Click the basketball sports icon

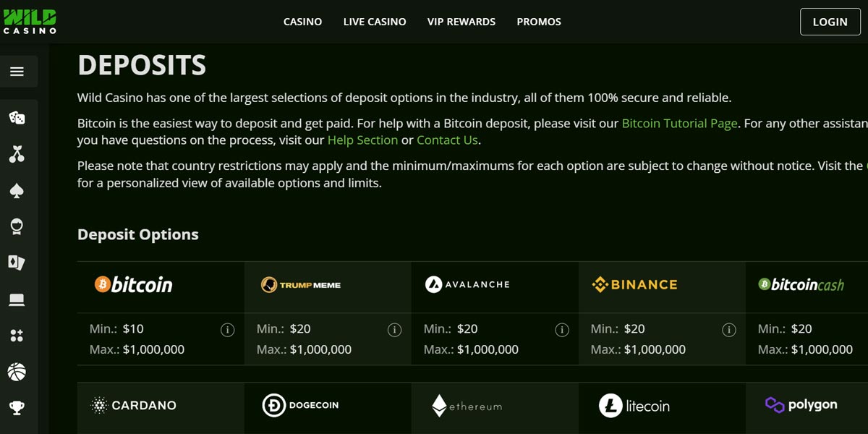tap(17, 372)
